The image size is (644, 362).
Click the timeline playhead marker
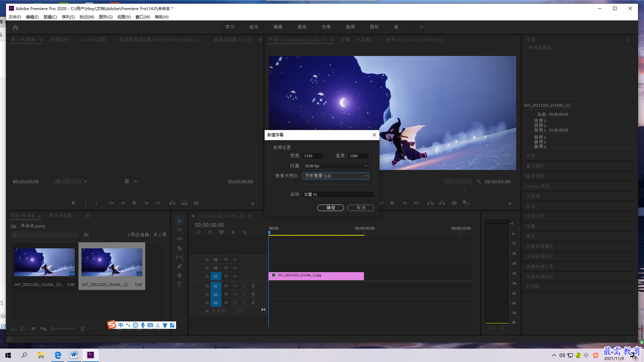269,233
